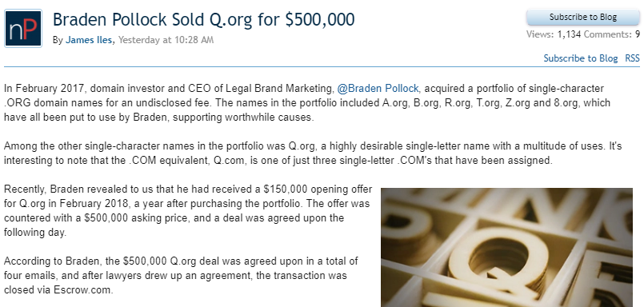Open author James Iles profile link
Screen dimensions: 644x307
pos(89,40)
